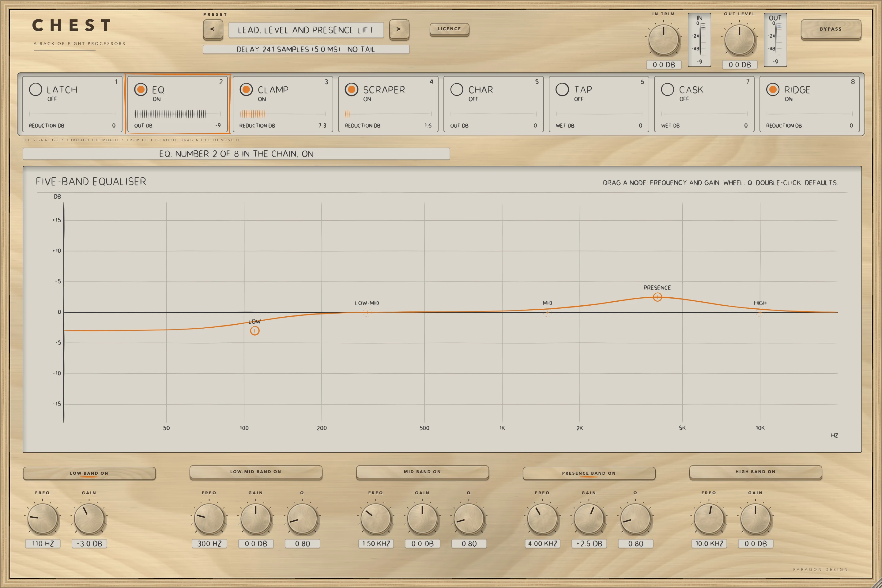Image resolution: width=882 pixels, height=588 pixels.
Task: Open the preset name list
Action: pyautogui.click(x=306, y=30)
